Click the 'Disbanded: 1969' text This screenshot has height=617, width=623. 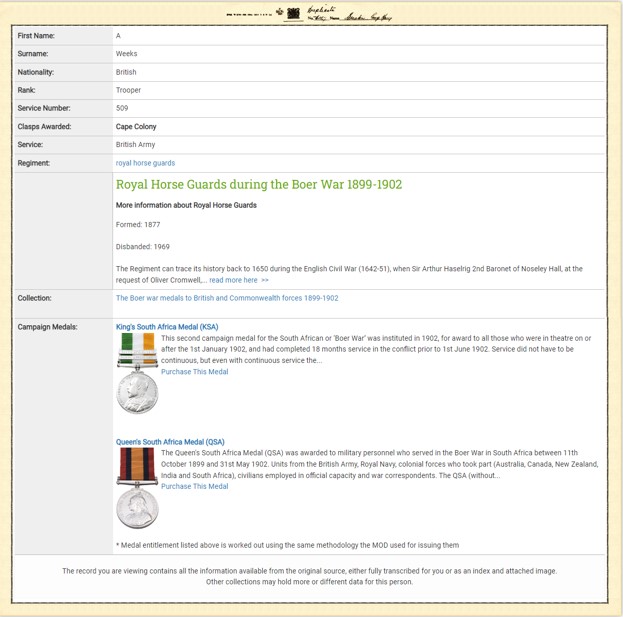(143, 247)
